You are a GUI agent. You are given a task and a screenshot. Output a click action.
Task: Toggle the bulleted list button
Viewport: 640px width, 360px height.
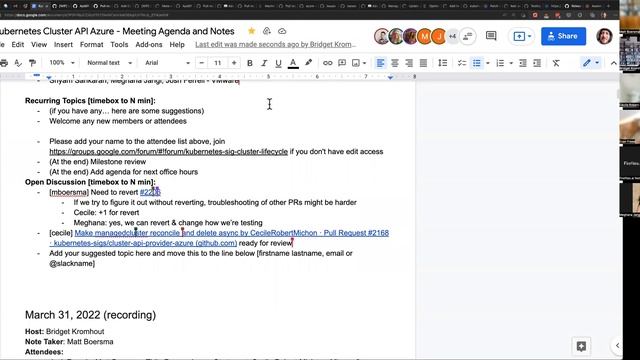[476, 63]
